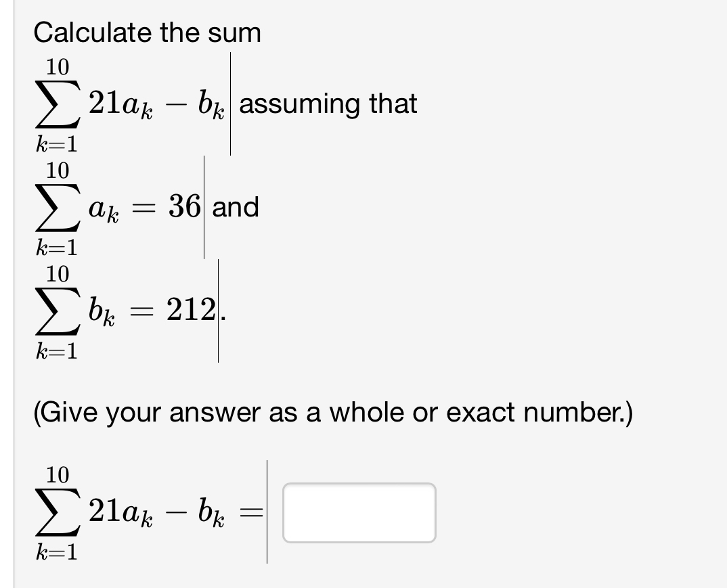The height and width of the screenshot is (588, 727).
Task: Click the word 'and' after 36
Action: [237, 208]
